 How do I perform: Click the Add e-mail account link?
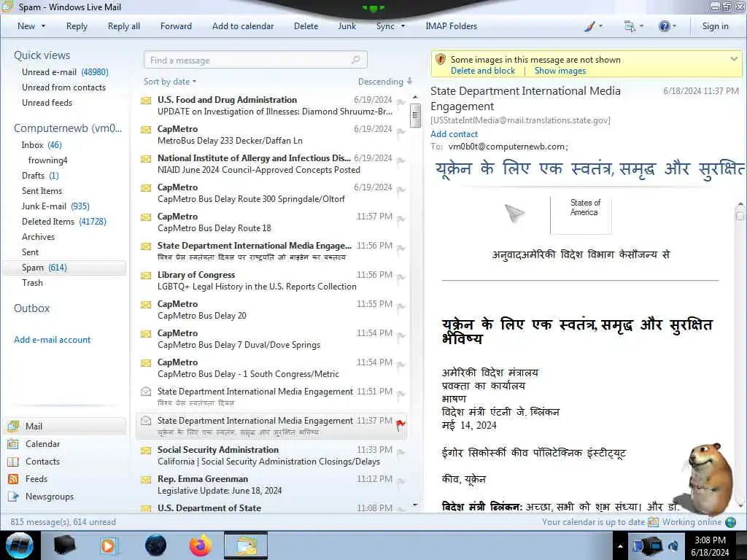(x=52, y=340)
